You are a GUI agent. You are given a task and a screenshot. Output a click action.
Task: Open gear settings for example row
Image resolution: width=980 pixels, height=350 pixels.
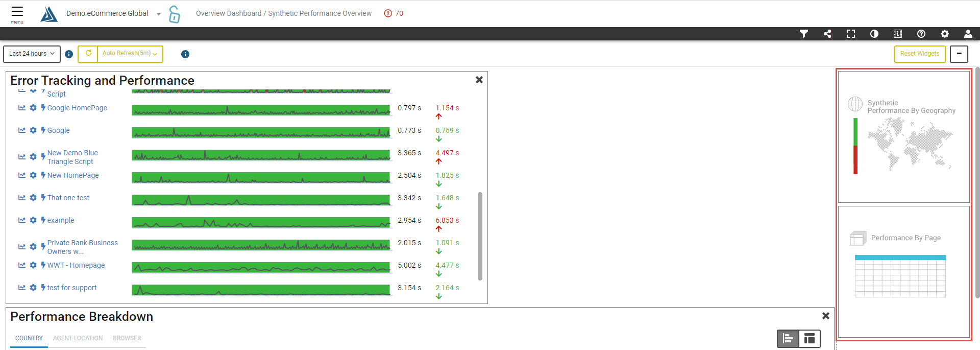33,220
